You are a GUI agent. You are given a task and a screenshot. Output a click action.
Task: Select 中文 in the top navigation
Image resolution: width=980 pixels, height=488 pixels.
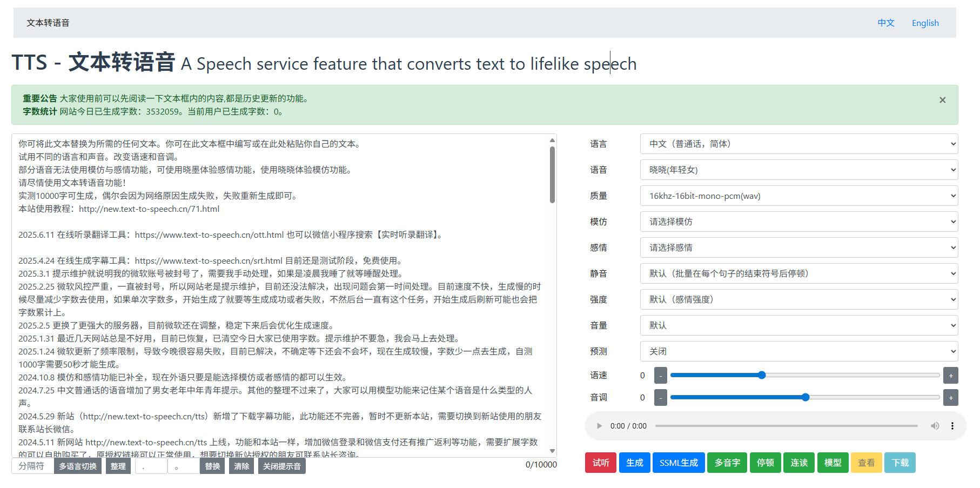coord(886,23)
